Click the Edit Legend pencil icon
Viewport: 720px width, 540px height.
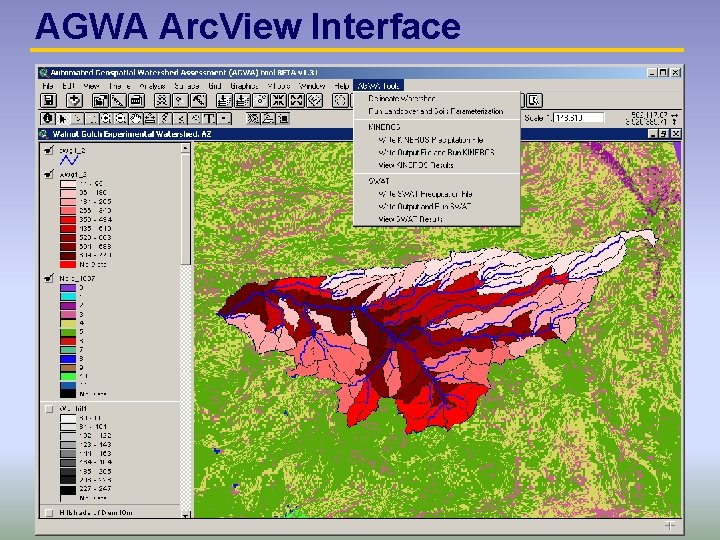(x=118, y=100)
